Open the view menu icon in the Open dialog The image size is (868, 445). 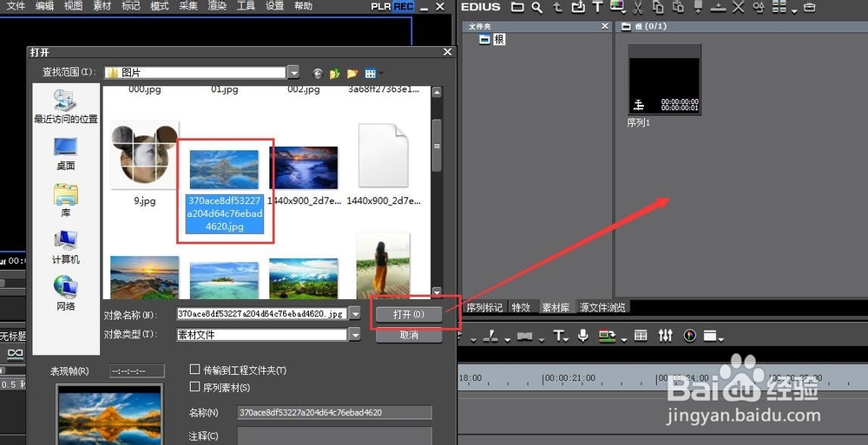tap(371, 73)
